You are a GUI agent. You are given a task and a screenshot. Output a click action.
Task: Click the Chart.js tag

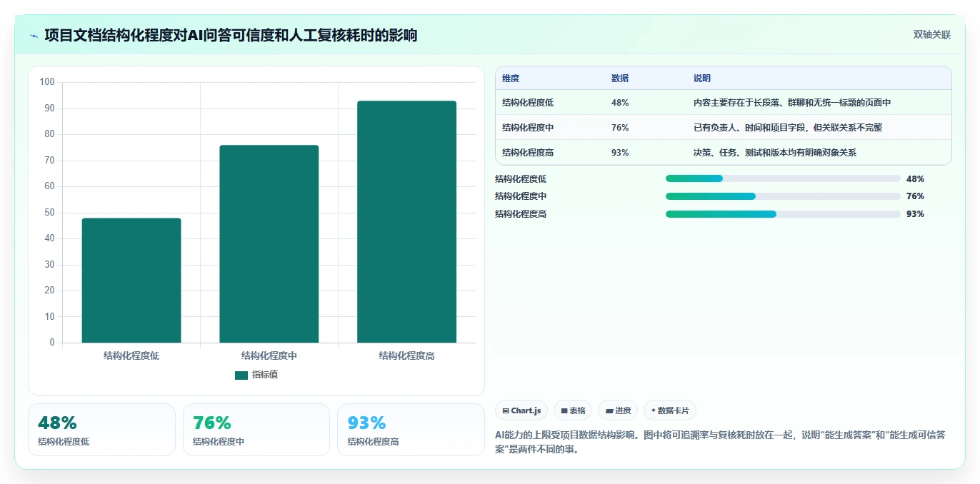pos(521,410)
